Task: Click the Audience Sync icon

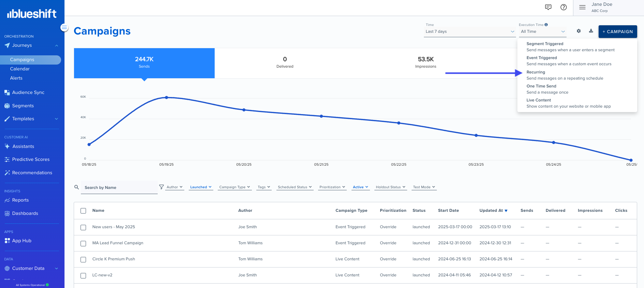Action: 7,93
